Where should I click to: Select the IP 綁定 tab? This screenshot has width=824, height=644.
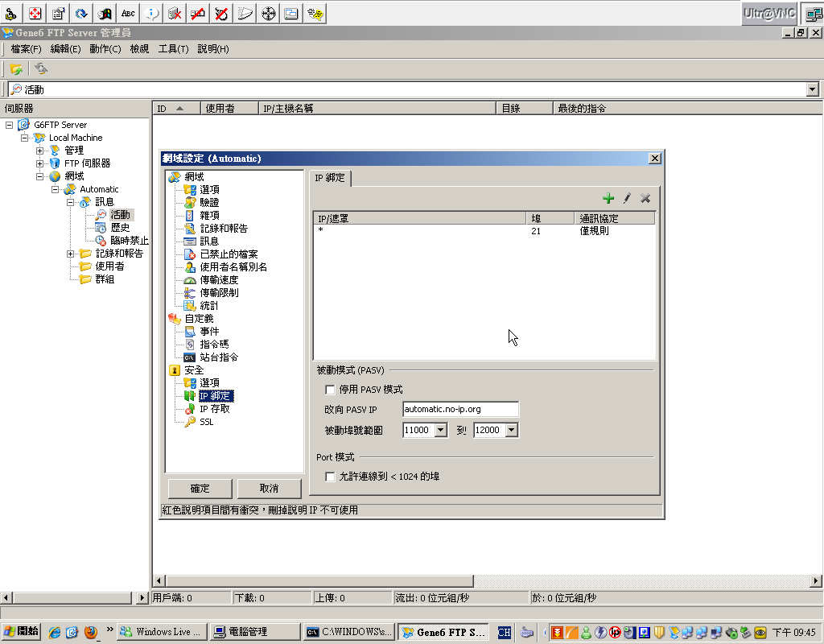[329, 178]
